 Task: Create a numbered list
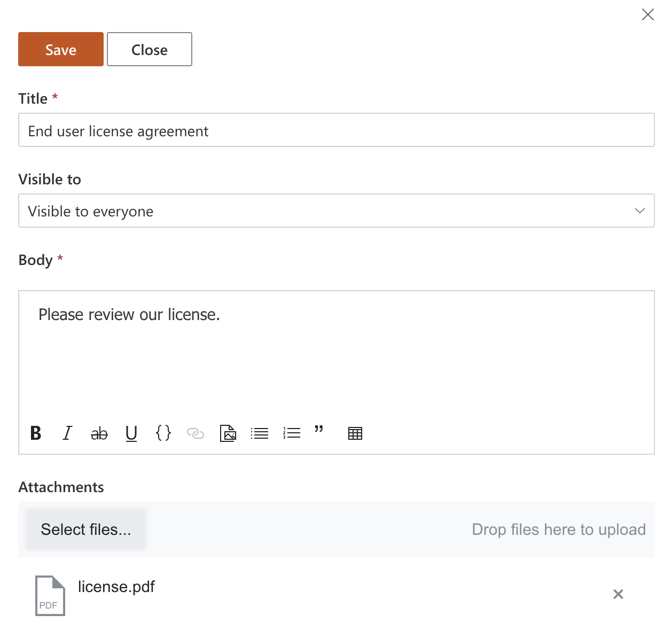tap(292, 433)
